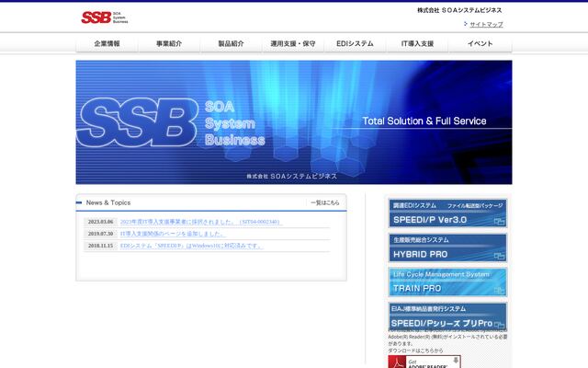The width and height of the screenshot is (588, 368).
Task: Click the News & Topics heading
Action: point(108,202)
